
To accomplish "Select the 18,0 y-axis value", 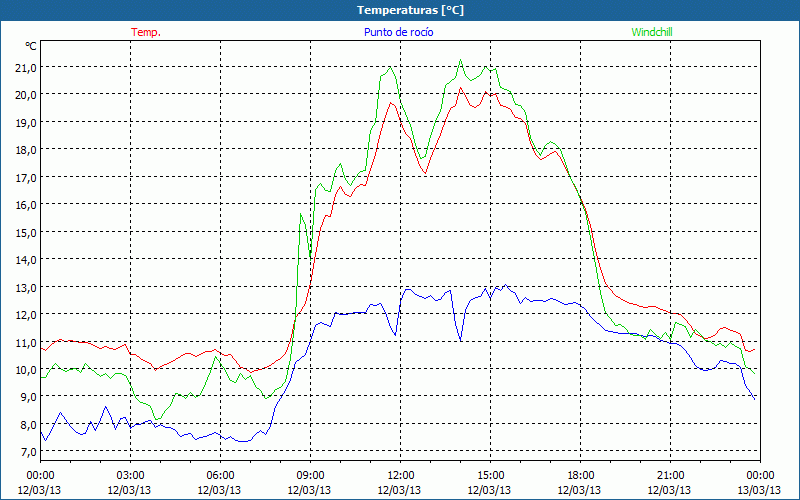I will click(26, 150).
